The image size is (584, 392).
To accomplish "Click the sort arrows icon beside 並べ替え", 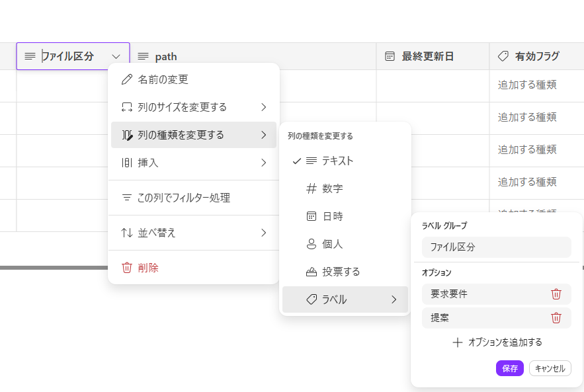I will [x=126, y=233].
